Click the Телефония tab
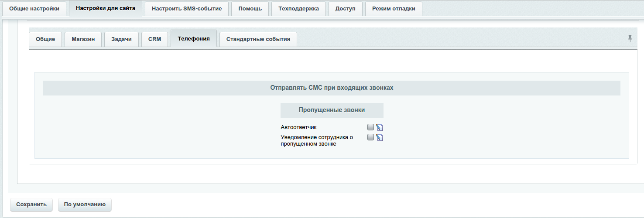Viewport: 644px width, 218px height. [194, 39]
